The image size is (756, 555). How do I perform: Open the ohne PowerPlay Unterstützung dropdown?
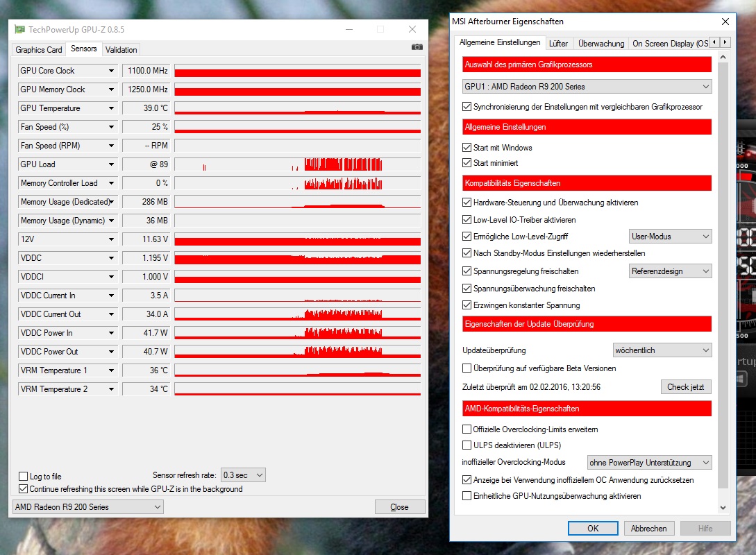650,463
